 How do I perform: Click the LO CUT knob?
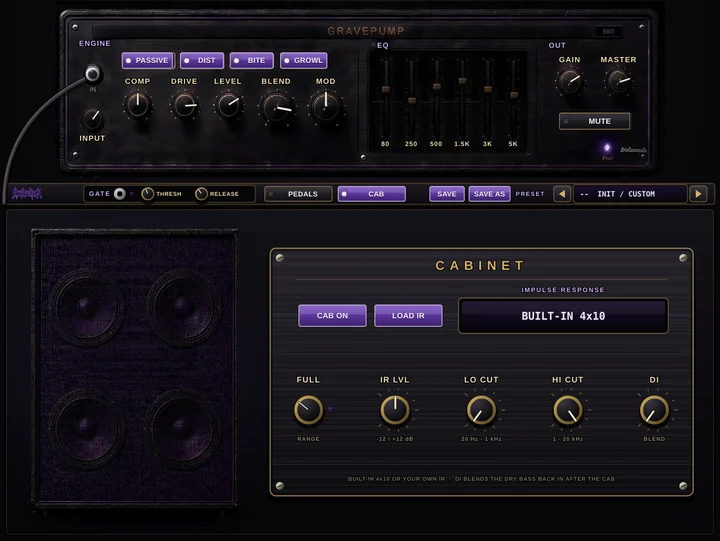point(481,410)
